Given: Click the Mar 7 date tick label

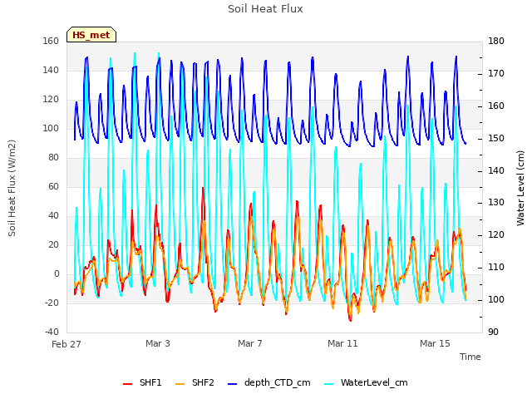Looking at the screenshot, I should pyautogui.click(x=250, y=343).
